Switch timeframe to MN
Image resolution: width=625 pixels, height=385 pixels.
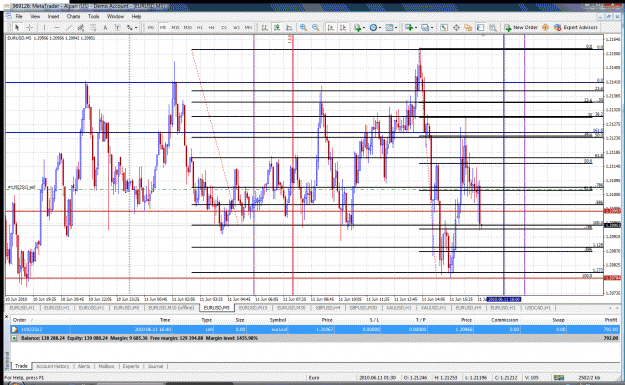[248, 28]
